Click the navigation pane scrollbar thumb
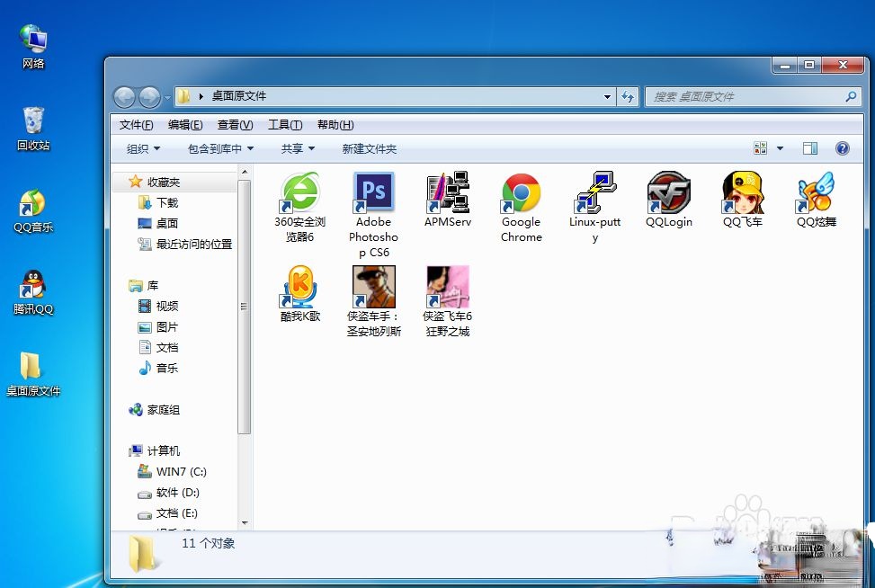The image size is (875, 588). click(x=244, y=307)
